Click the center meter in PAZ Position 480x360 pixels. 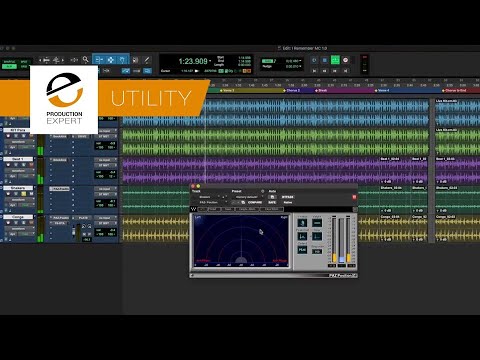coord(342,240)
